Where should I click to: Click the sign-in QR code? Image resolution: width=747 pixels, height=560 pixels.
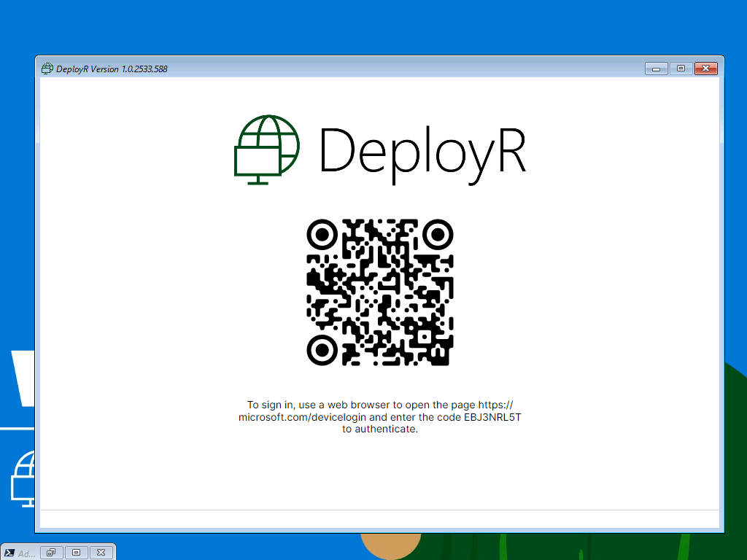(379, 292)
